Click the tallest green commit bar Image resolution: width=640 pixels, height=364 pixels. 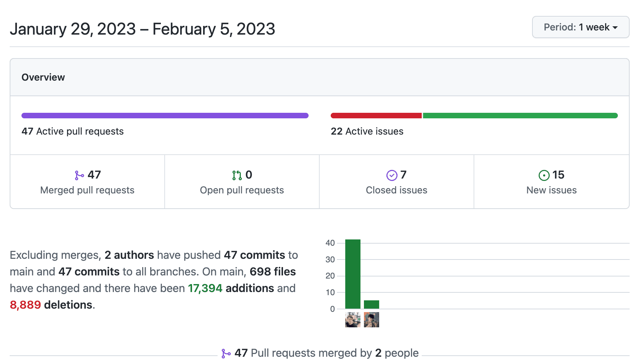[x=353, y=274]
